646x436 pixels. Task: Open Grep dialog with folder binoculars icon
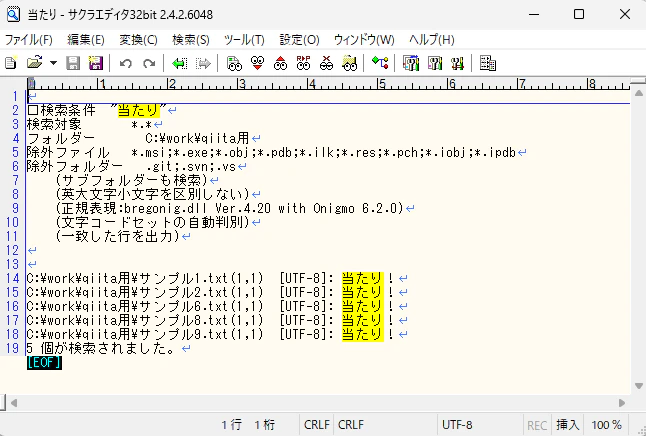pos(349,63)
